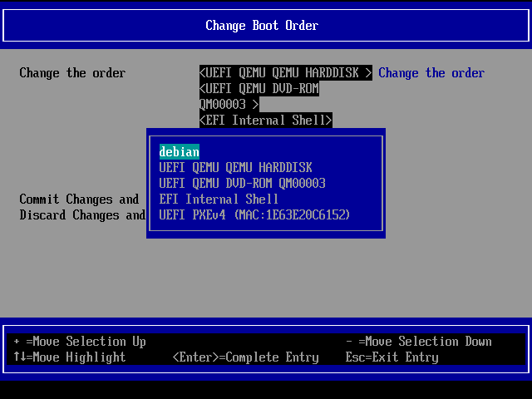Click the plus Move Selection Up hint
The image size is (532, 399).
(x=80, y=342)
